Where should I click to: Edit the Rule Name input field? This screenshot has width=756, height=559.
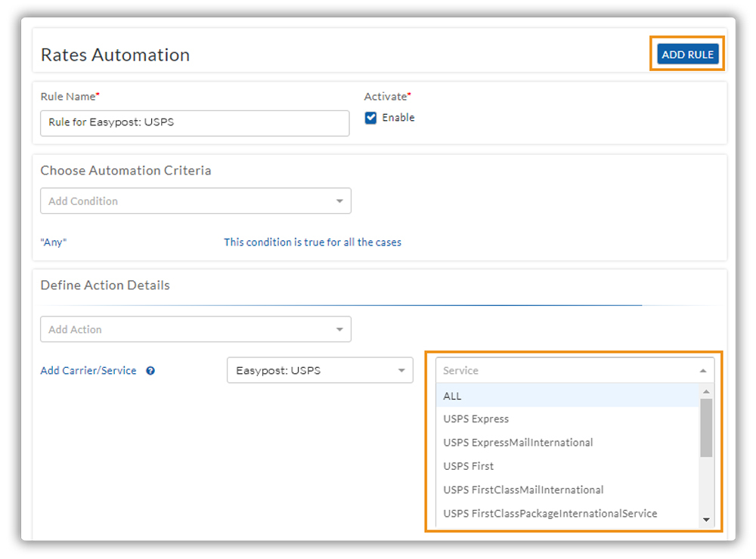(195, 123)
